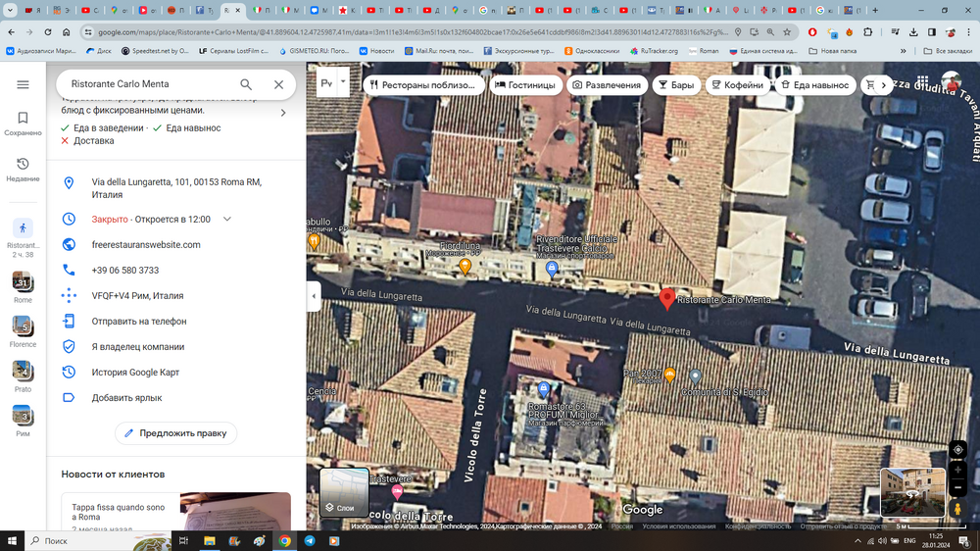Screen dimensions: 980x551
Task: Click phone number +39 06 580 3733
Action: click(125, 271)
